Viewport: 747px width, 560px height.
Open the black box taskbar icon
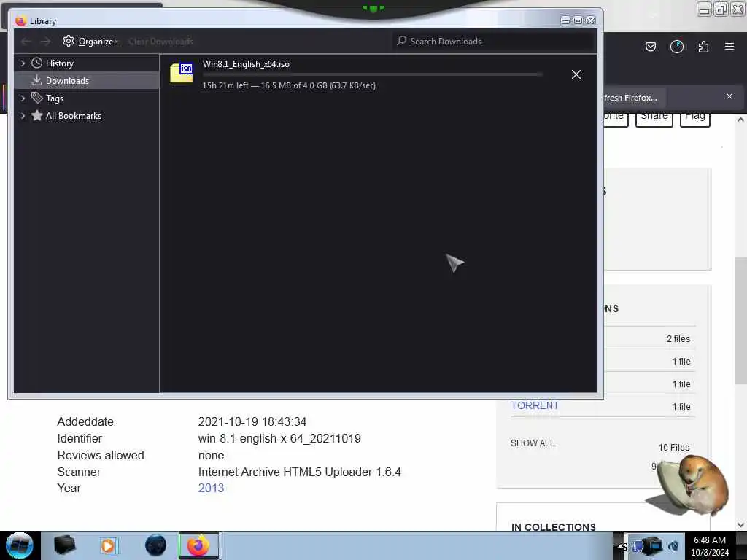click(x=64, y=545)
